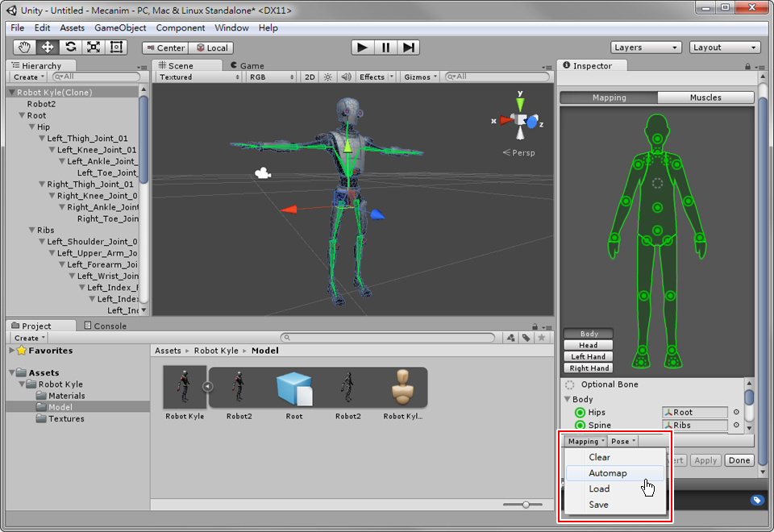This screenshot has width=774, height=532.
Task: Open the Layout dropdown
Action: (x=724, y=48)
